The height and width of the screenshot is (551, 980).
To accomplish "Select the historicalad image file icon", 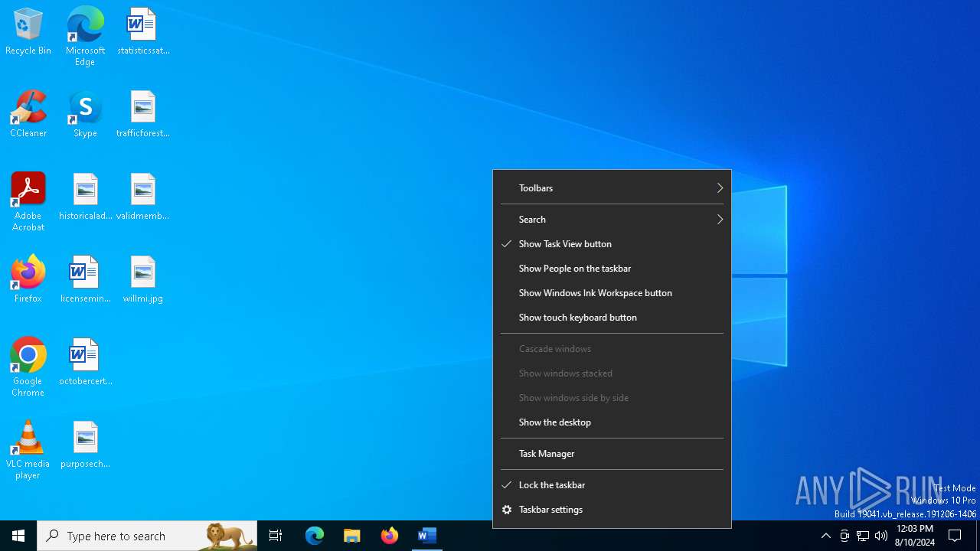I will click(85, 197).
